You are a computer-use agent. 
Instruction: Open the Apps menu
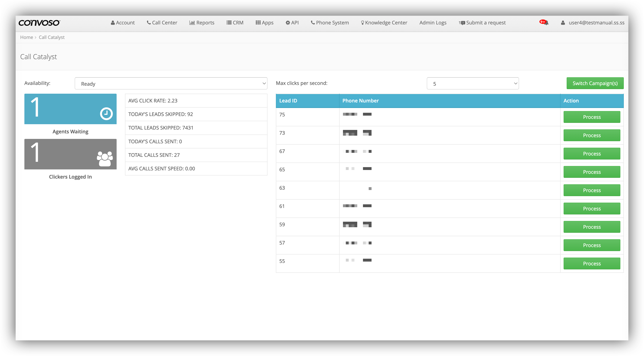tap(264, 23)
